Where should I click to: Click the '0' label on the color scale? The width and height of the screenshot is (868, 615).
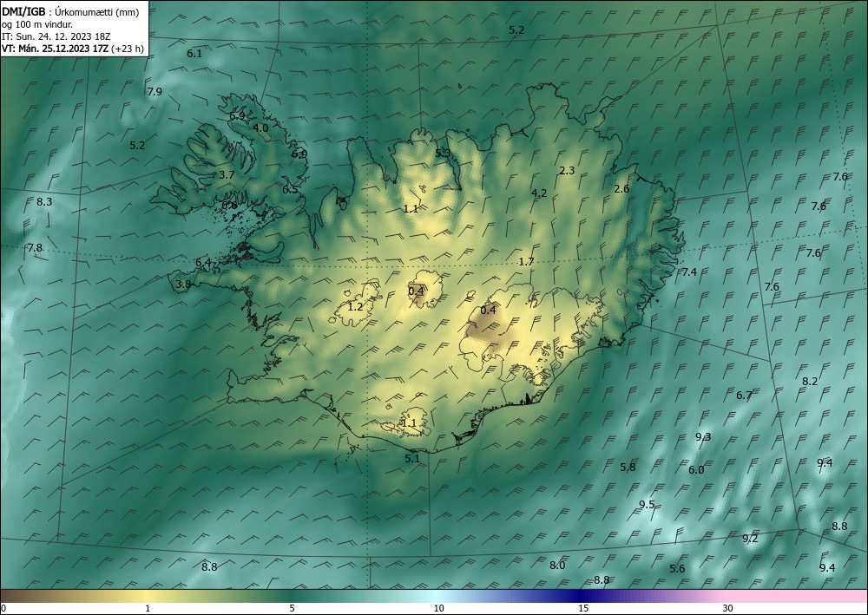(x=3, y=609)
